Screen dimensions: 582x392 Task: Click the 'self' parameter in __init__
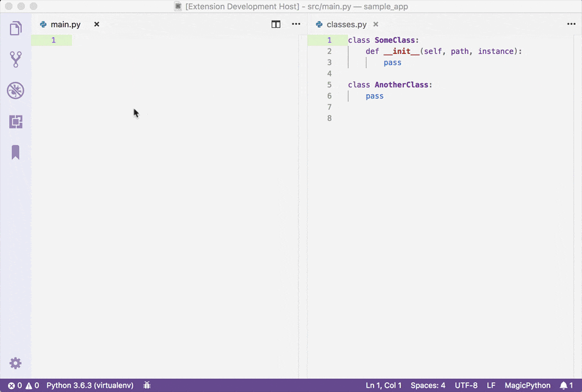point(433,51)
